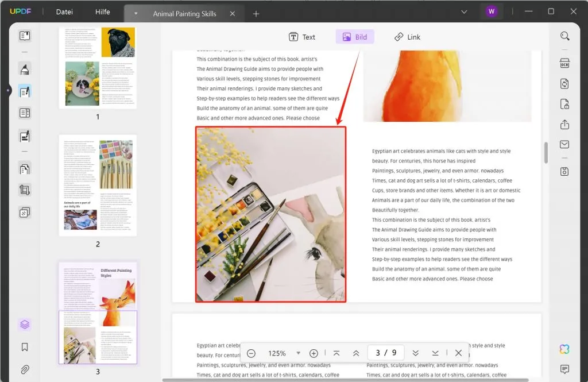Select the orange fox painting image
588x382 pixels.
pos(447,86)
